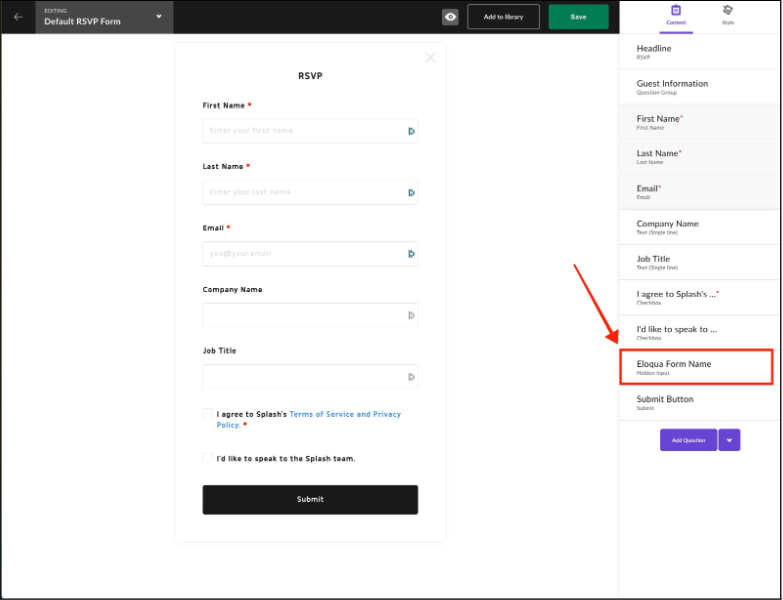
Task: Click autofill icon in Job Title field
Action: [x=411, y=377]
